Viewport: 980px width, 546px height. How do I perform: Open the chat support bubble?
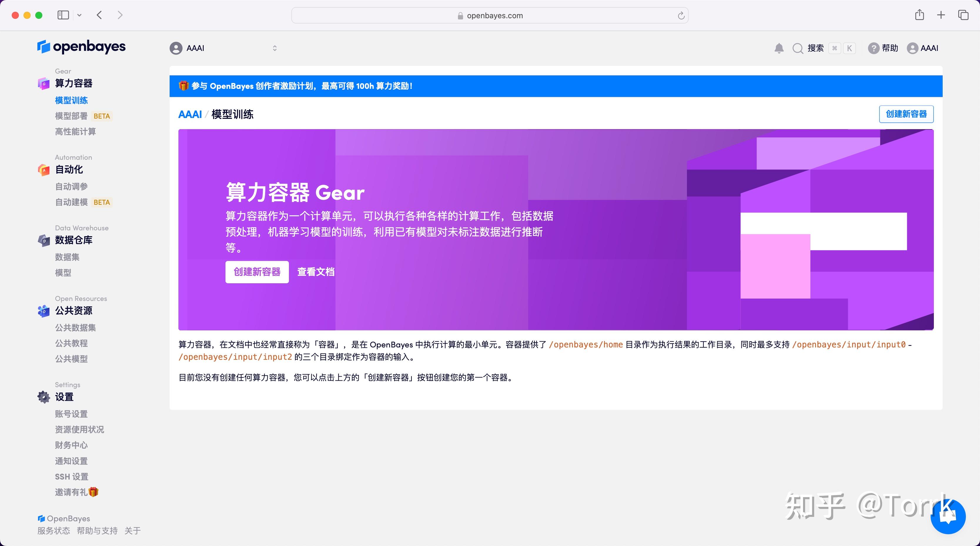click(x=948, y=517)
